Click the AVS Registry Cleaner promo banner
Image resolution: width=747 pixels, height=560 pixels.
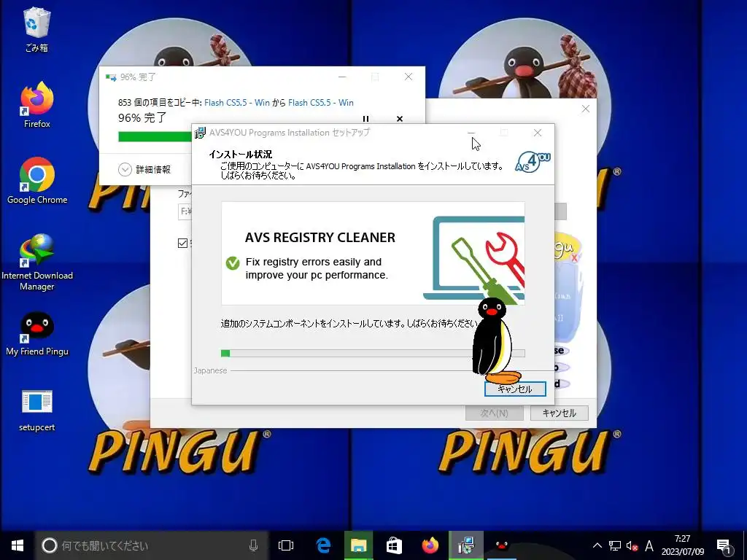point(373,253)
